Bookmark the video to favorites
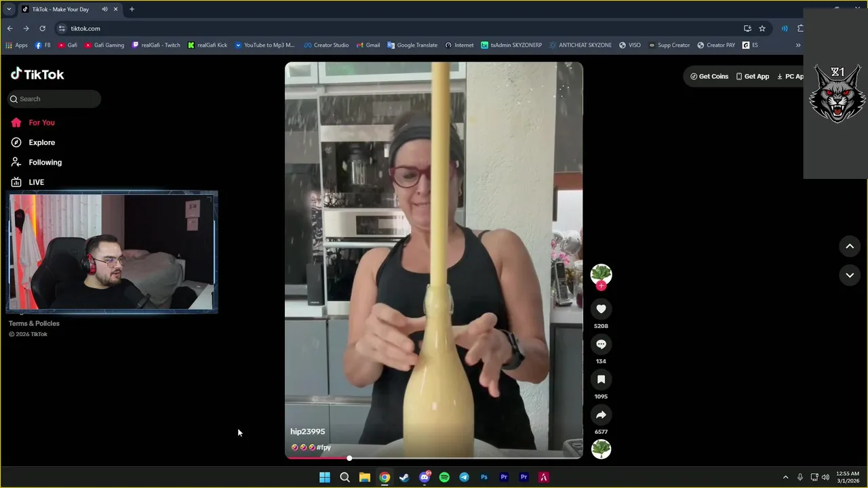 click(601, 380)
